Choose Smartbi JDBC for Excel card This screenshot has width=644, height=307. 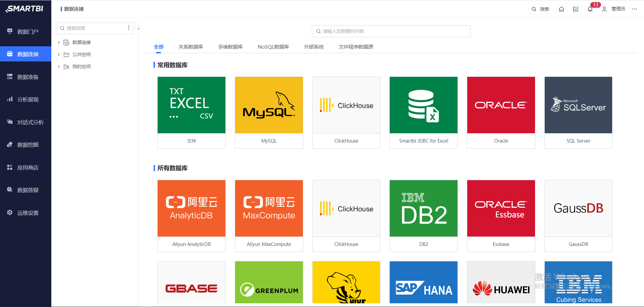424,112
